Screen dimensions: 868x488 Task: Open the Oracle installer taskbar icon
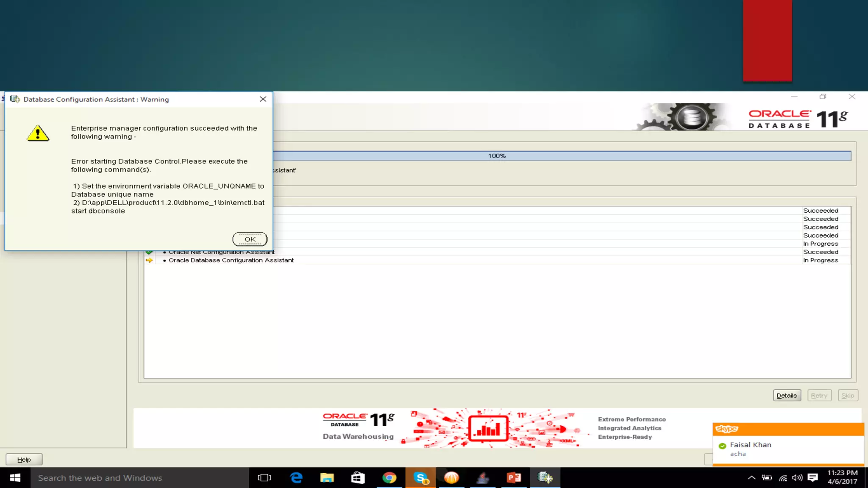click(x=545, y=478)
